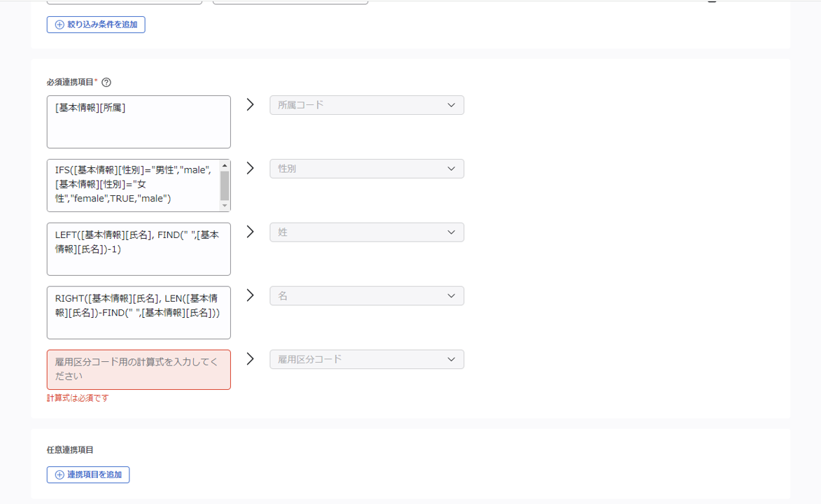Image resolution: width=821 pixels, height=504 pixels.
Task: Click the [基本情報][所属] formula field
Action: tap(139, 122)
